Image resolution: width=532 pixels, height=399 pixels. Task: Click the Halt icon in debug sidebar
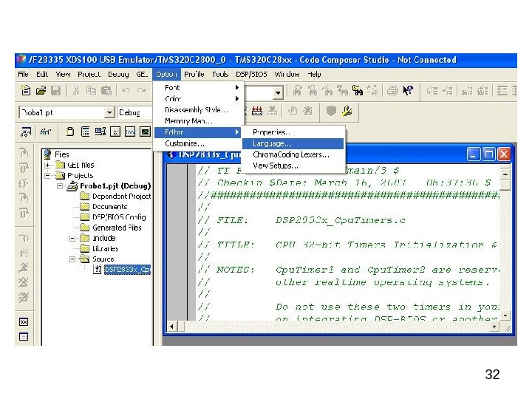24,282
